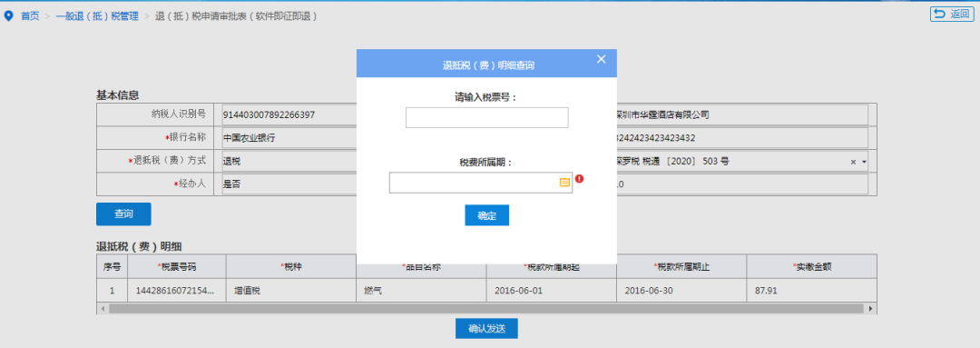Click the red error warning icon
980x348 pixels.
click(x=579, y=179)
